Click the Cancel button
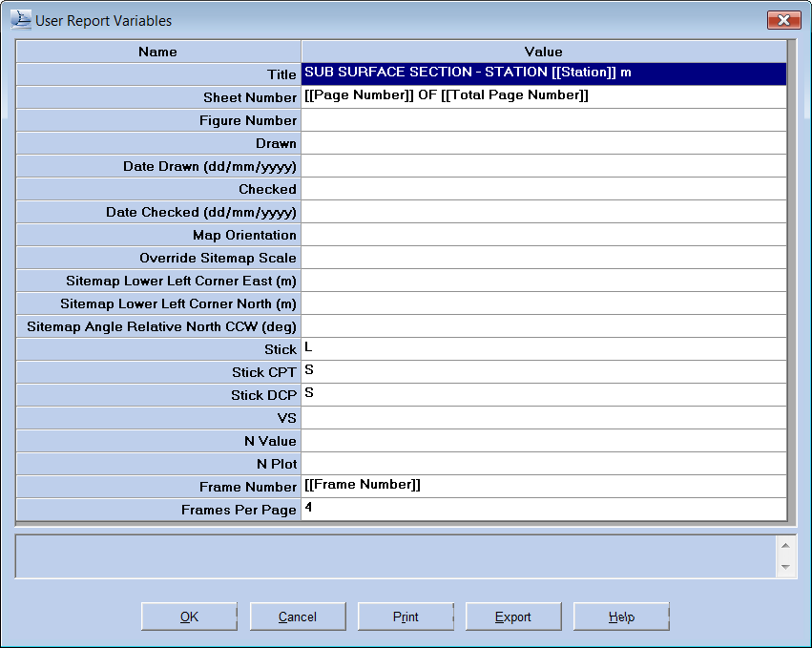812x648 pixels. [x=297, y=617]
